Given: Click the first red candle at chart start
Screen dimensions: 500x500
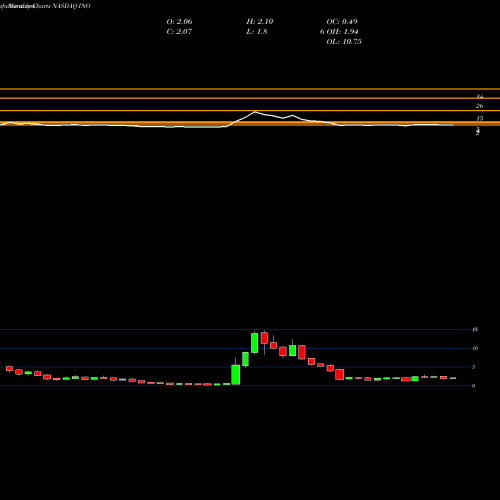Looking at the screenshot, I should coord(9,368).
